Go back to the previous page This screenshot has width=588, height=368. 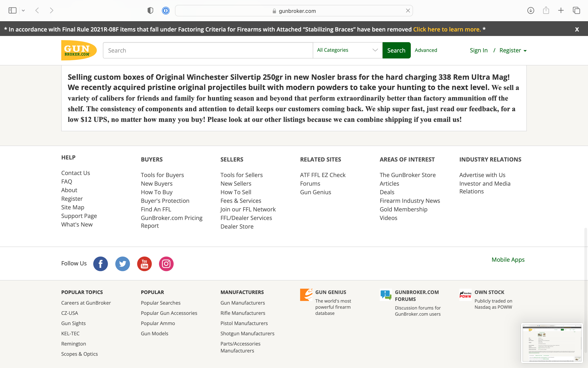click(x=37, y=10)
